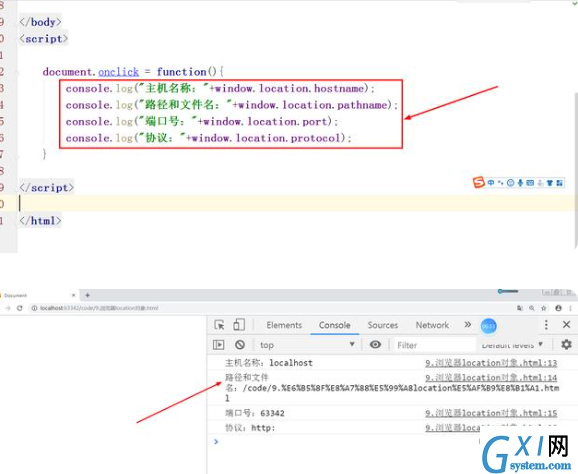The height and width of the screenshot is (474, 578).
Task: Bookmark the page with star icon
Action: coord(544,308)
